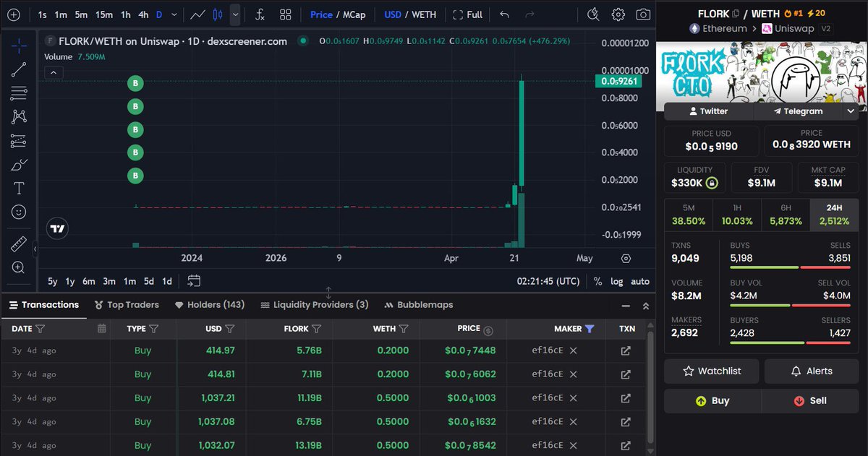Switch to the Top Traders tab
The image size is (868, 456).
[x=126, y=305]
